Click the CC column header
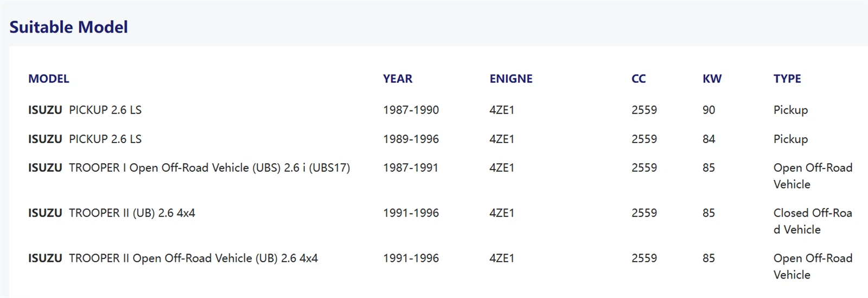The width and height of the screenshot is (868, 298). (x=639, y=79)
